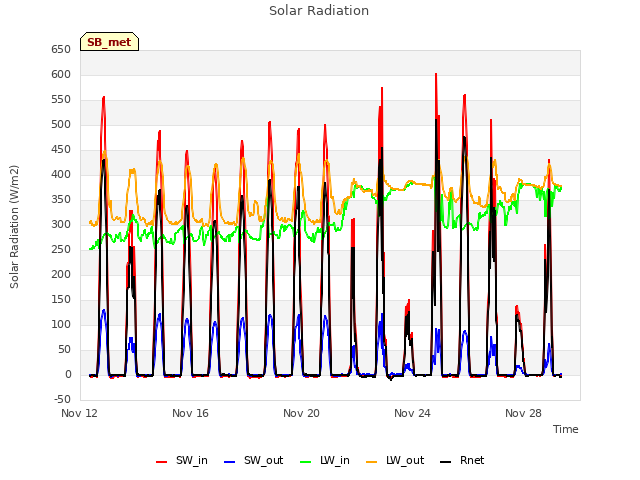
Task: Click the Time axis title
Action: (566, 429)
